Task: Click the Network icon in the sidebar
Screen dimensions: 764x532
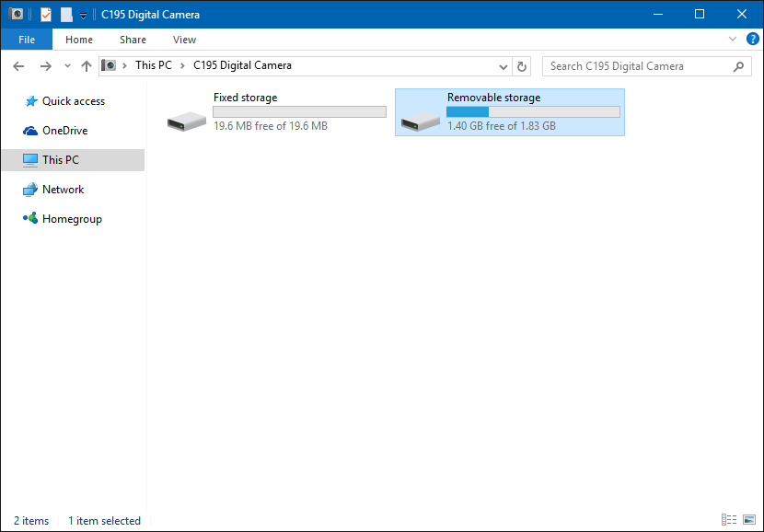Action: [30, 190]
